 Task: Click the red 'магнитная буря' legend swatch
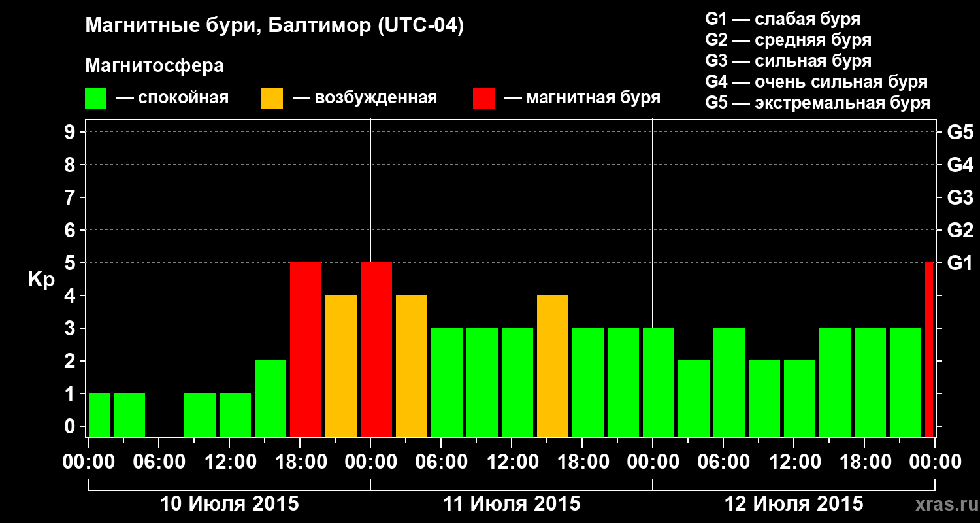[x=483, y=98]
